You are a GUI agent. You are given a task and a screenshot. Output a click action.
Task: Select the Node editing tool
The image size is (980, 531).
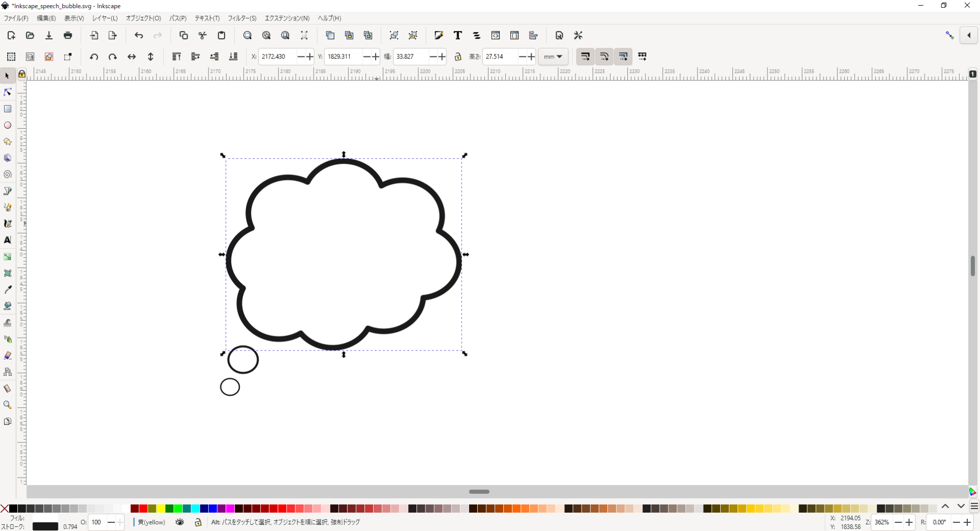8,92
